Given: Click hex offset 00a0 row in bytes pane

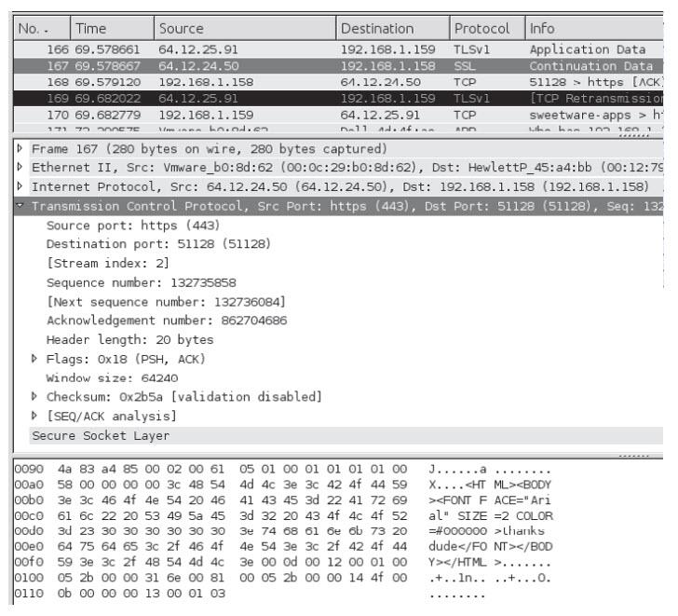Looking at the screenshot, I should (x=283, y=485).
